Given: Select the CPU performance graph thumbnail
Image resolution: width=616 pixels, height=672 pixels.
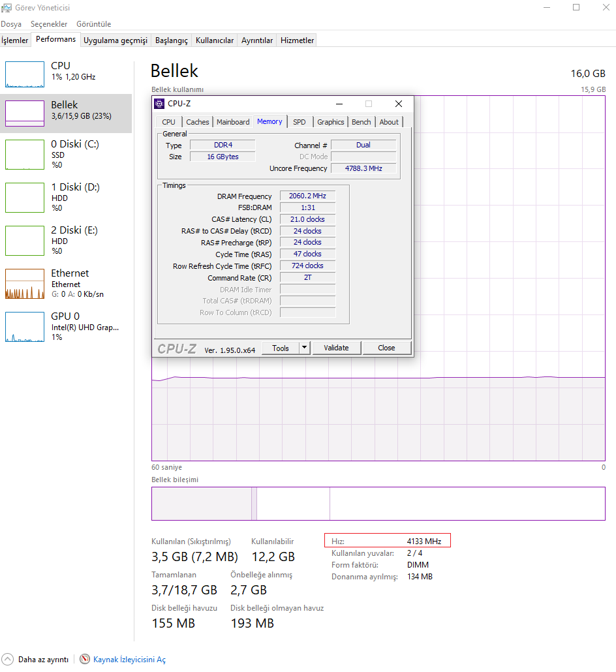Looking at the screenshot, I should pos(24,74).
